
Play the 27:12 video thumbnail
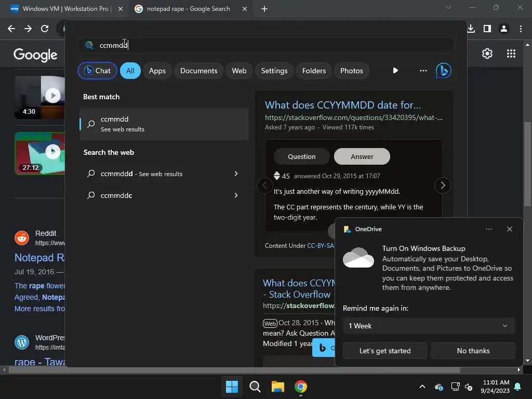39,153
